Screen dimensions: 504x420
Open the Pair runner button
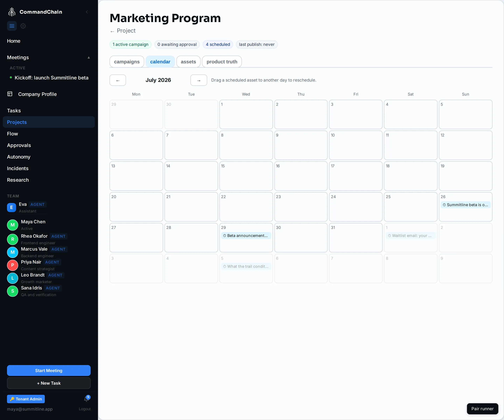[482, 409]
